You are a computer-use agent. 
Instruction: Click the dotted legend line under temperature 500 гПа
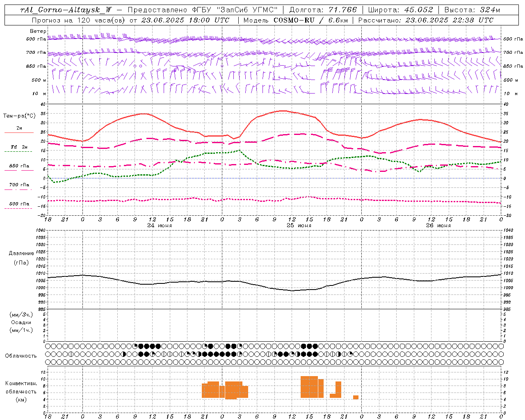tap(18, 208)
